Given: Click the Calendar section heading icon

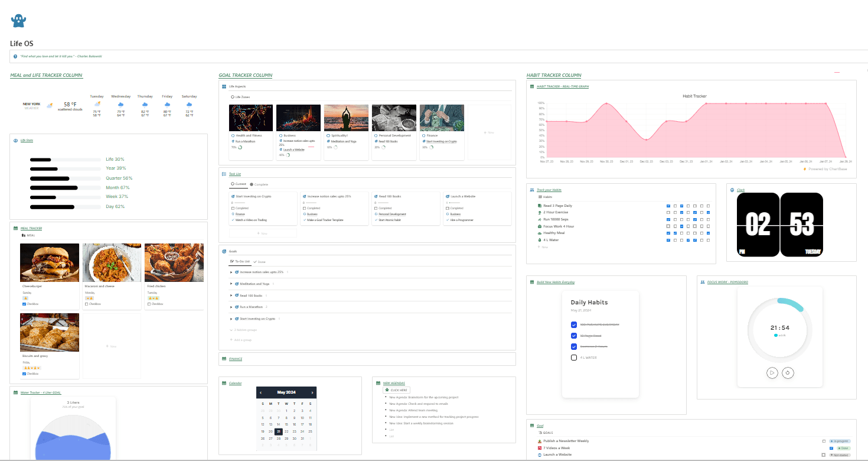Looking at the screenshot, I should click(224, 383).
